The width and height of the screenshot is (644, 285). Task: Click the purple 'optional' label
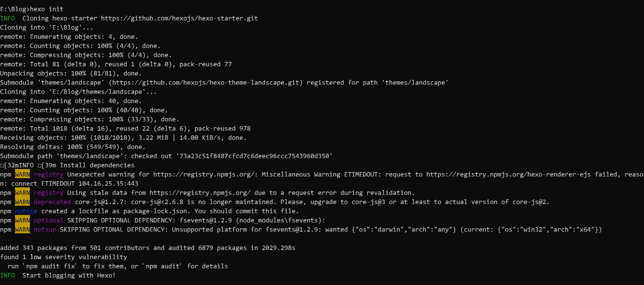(48, 220)
